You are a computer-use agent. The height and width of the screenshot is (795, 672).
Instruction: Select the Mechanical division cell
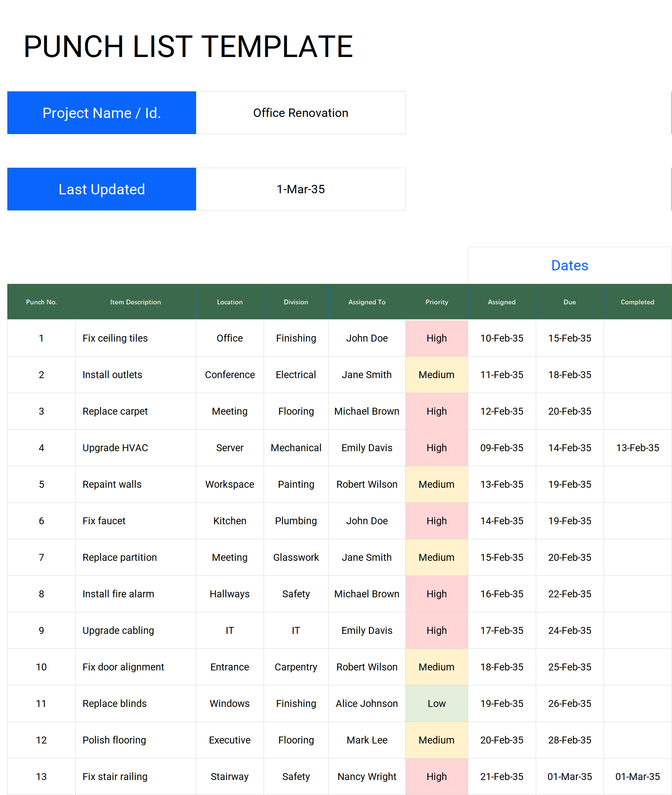point(296,448)
